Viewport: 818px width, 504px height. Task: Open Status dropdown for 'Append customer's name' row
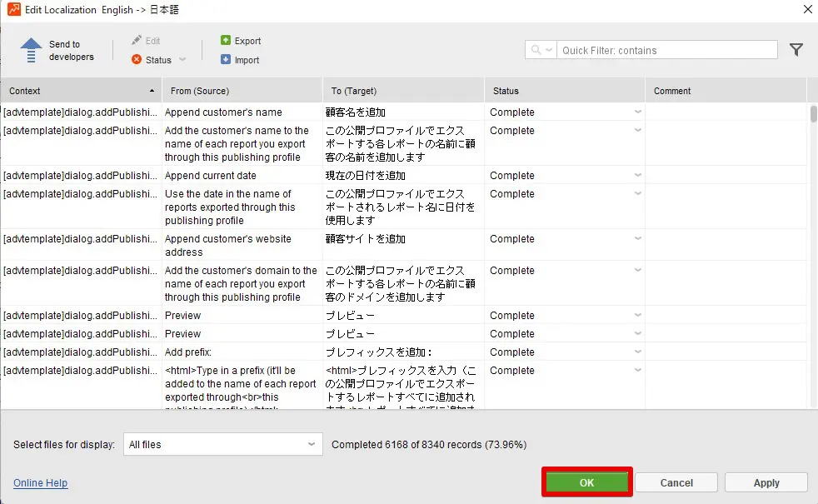(x=637, y=112)
